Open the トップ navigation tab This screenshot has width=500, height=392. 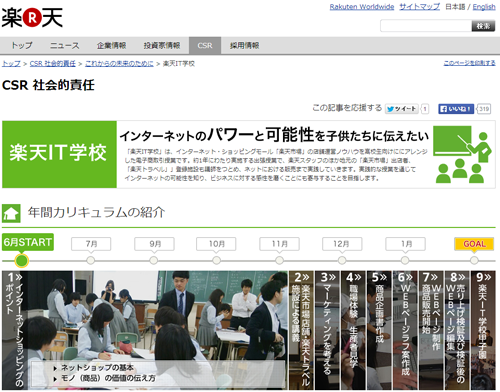click(x=22, y=45)
